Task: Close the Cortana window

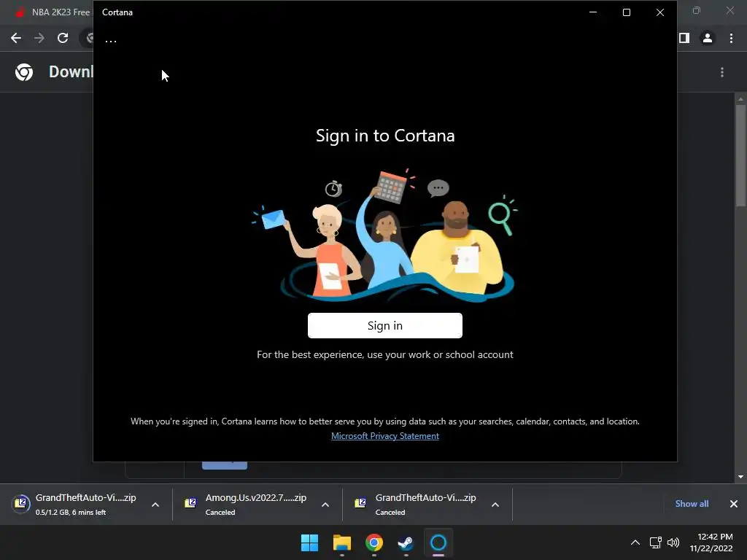Action: pyautogui.click(x=659, y=12)
